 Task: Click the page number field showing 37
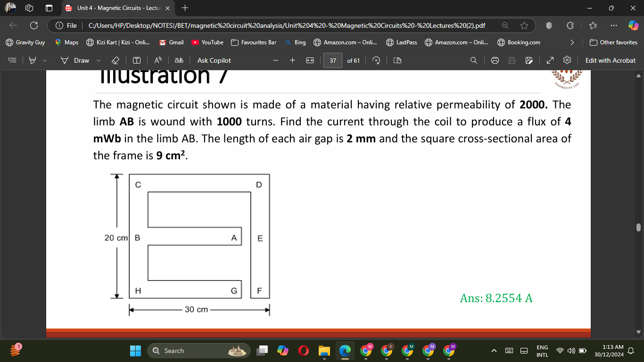tap(332, 60)
